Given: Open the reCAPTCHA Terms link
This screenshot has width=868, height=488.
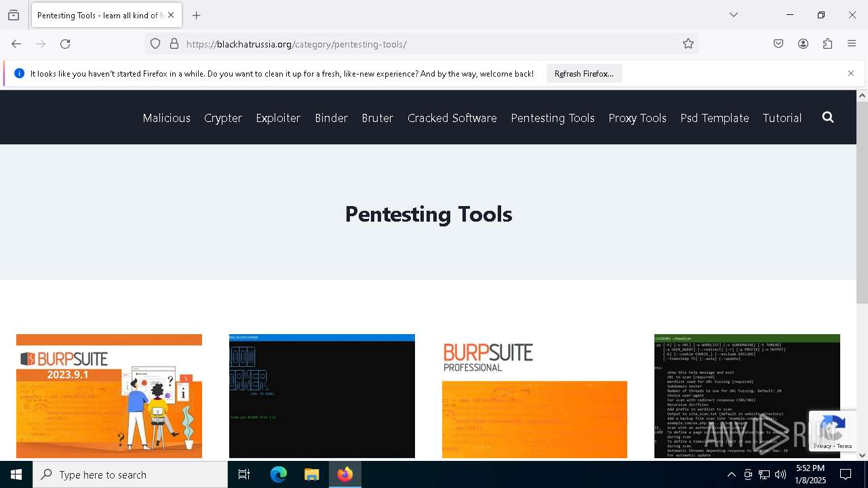Looking at the screenshot, I should (x=844, y=446).
